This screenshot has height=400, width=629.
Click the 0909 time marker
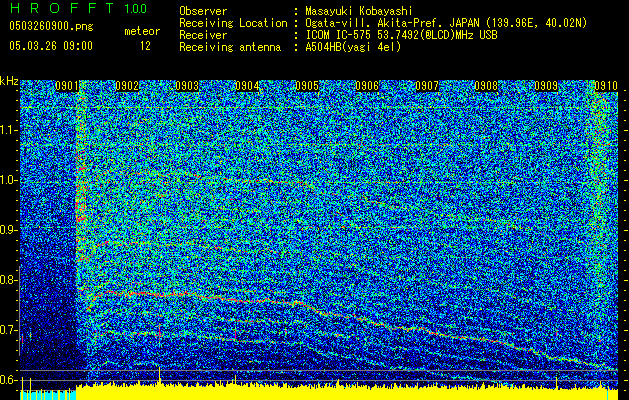546,86
